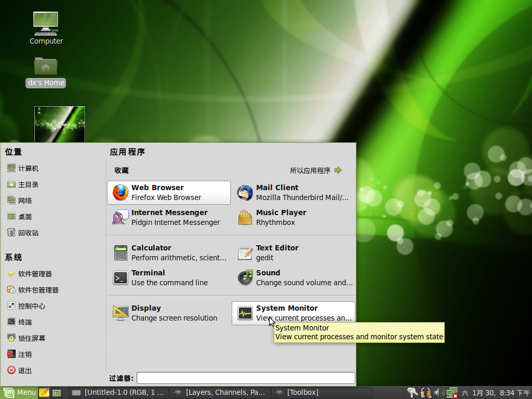This screenshot has width=532, height=399.
Task: Open Rhythmbox Music Player
Action: point(293,217)
